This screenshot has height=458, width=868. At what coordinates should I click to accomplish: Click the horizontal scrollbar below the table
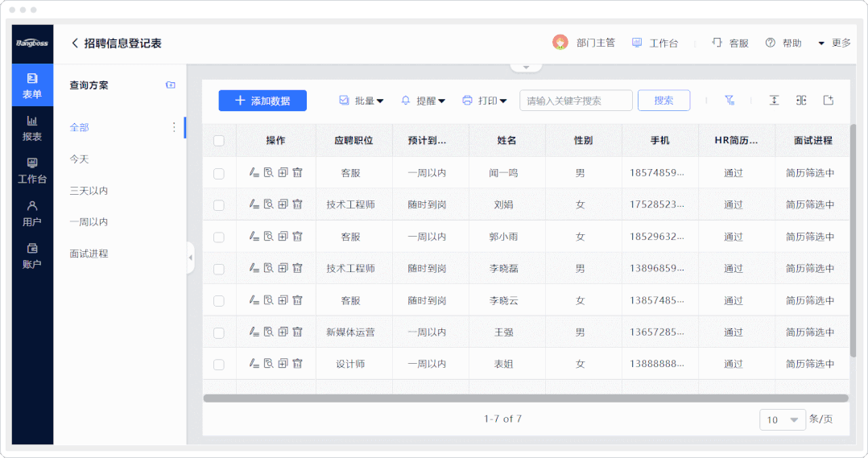point(525,398)
